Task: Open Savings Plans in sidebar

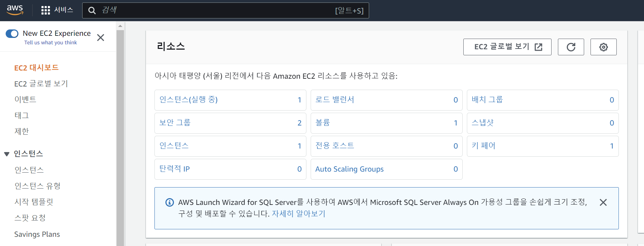Action: pyautogui.click(x=37, y=234)
